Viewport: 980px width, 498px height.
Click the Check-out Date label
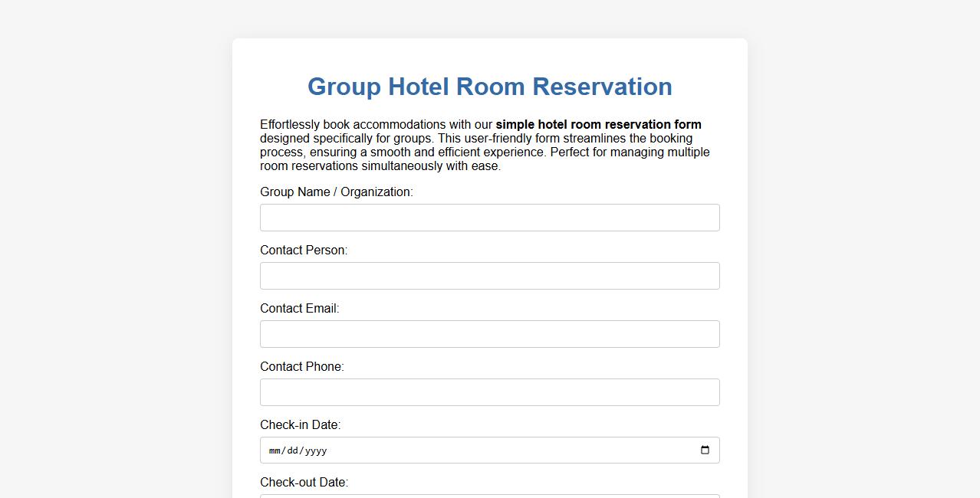304,483
